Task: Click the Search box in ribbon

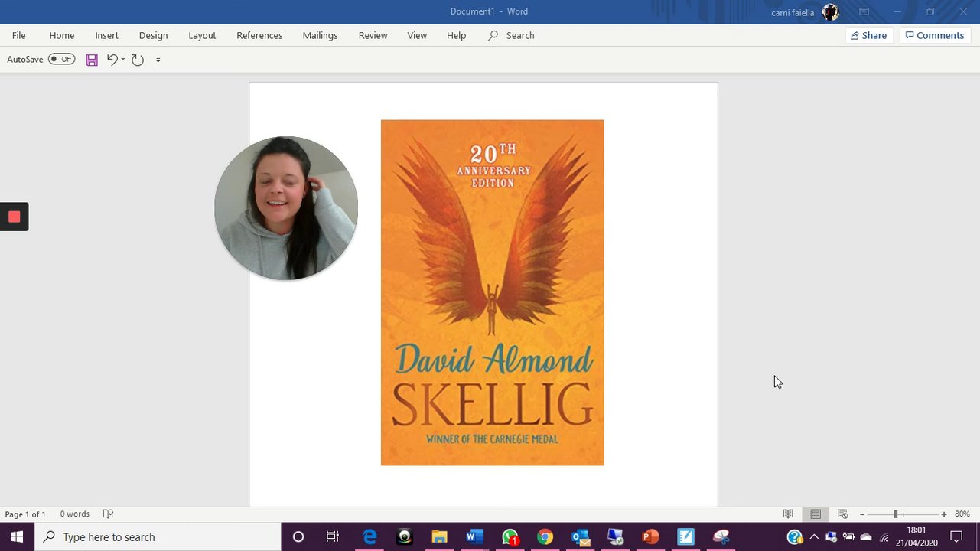Action: [512, 35]
